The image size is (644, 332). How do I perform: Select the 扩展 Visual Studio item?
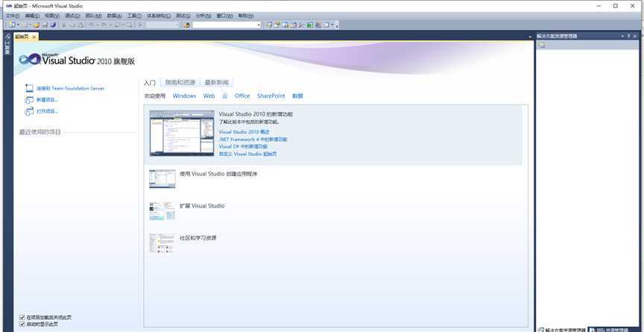coord(202,205)
